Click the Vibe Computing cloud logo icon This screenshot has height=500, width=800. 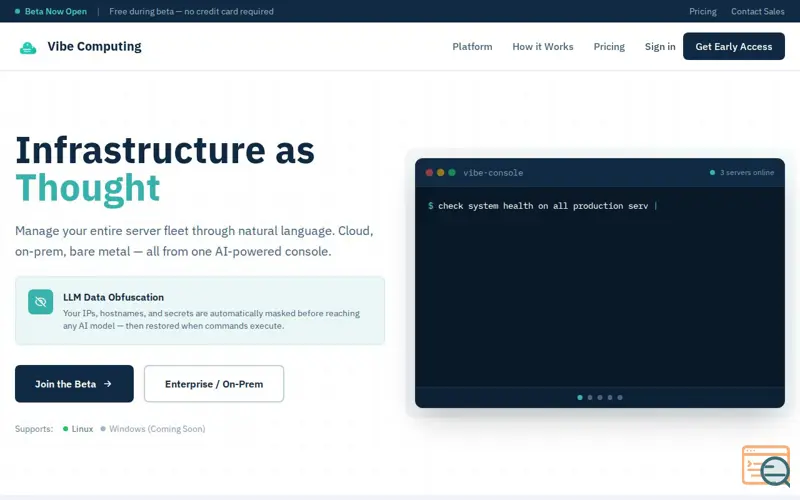tap(28, 47)
